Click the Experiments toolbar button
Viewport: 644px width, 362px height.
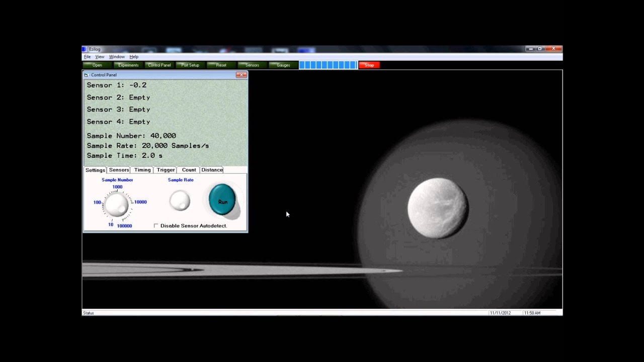128,65
